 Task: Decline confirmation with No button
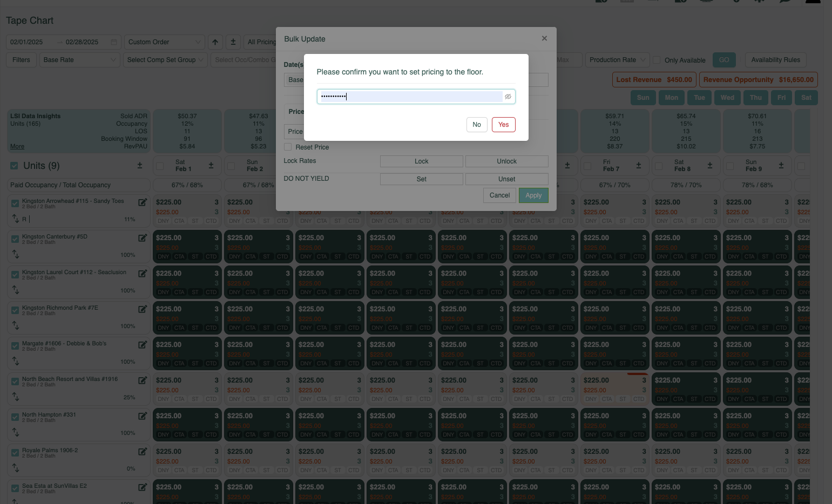pos(477,125)
